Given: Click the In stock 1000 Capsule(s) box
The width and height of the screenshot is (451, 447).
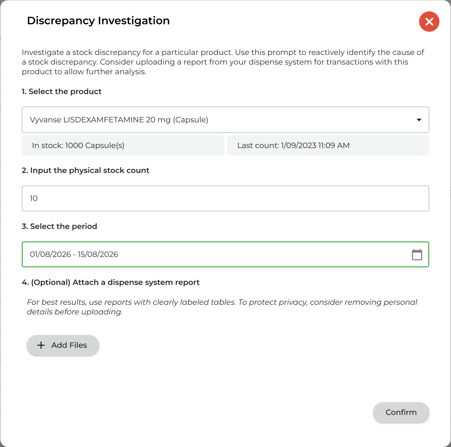Looking at the screenshot, I should coord(123,145).
